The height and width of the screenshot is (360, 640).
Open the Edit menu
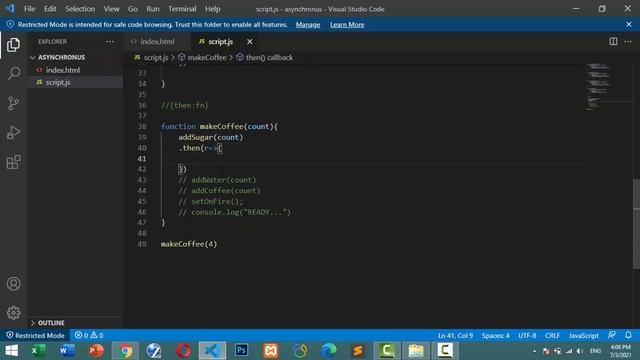click(50, 9)
